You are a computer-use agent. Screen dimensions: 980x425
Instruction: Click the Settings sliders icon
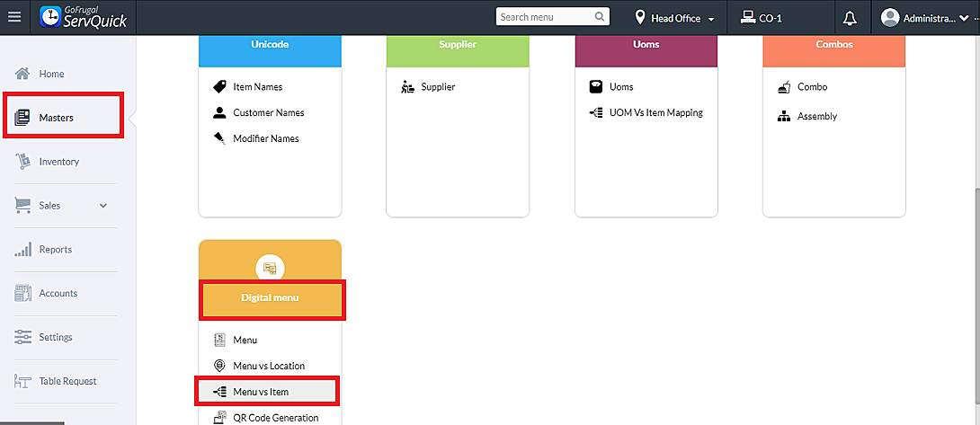[x=22, y=338]
